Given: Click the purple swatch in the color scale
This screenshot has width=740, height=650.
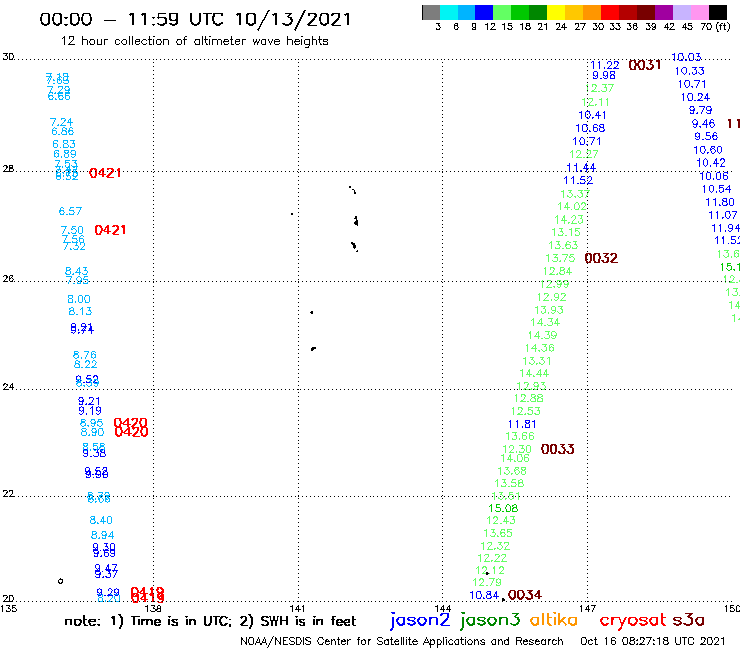Looking at the screenshot, I should click(664, 12).
